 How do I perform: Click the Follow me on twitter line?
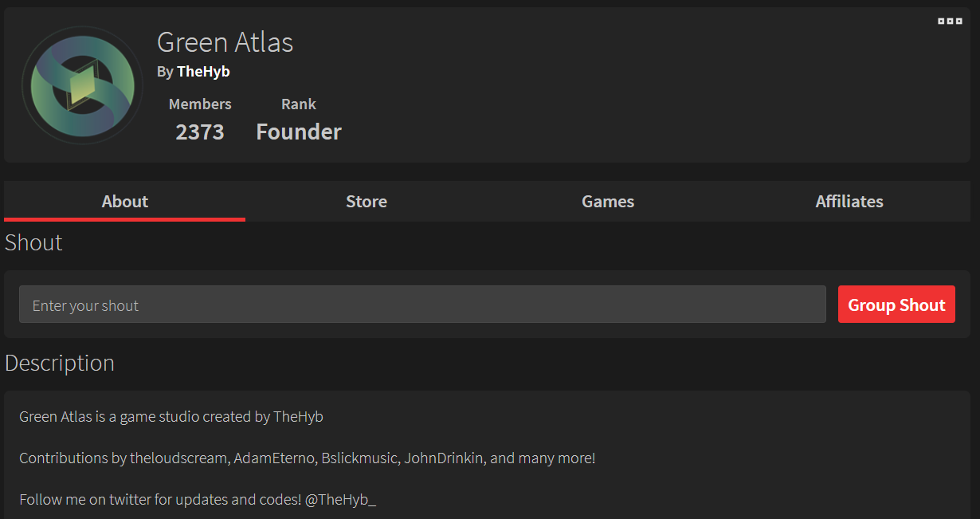(159, 500)
